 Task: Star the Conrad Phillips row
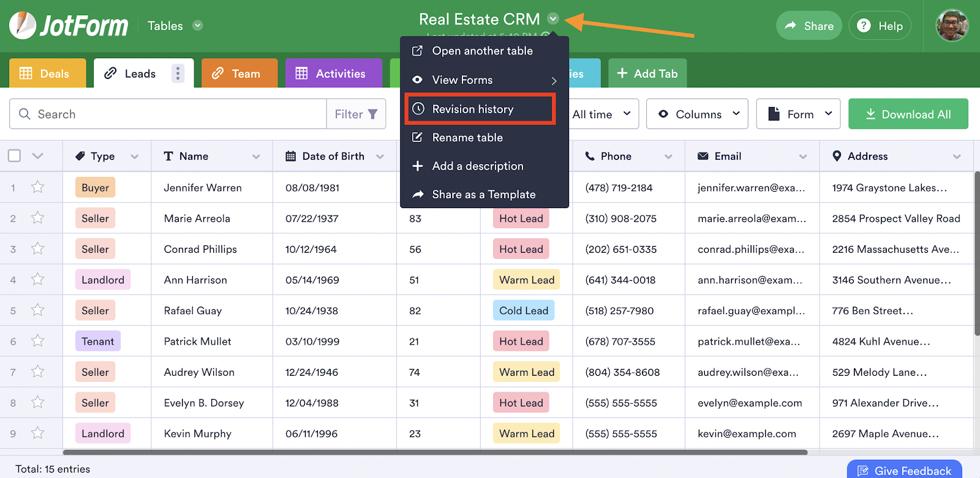38,248
